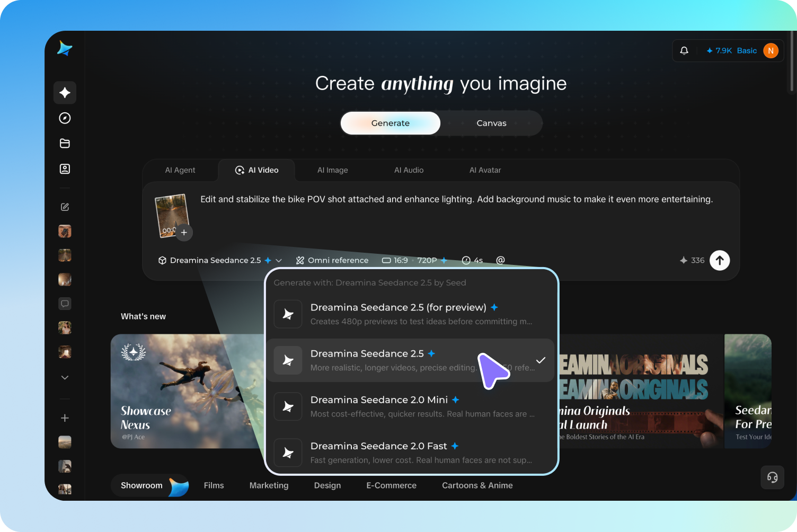Select the Showroom category
The height and width of the screenshot is (532, 797).
[150, 485]
